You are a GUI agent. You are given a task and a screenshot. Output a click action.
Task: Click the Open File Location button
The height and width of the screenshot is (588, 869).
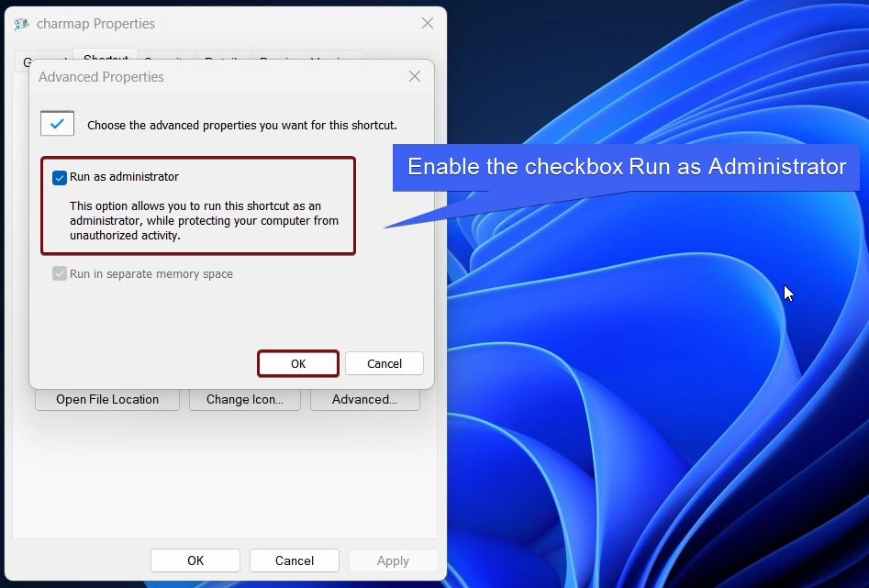(x=107, y=400)
